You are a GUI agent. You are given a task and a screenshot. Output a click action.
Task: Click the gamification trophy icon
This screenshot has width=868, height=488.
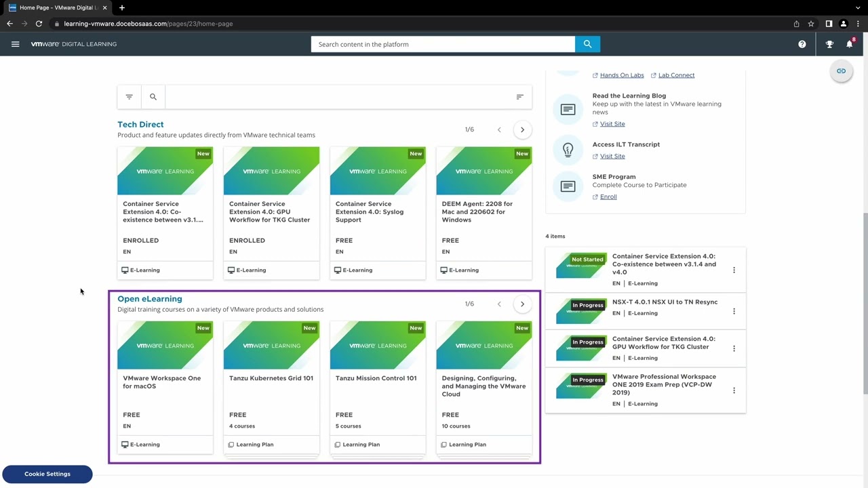pos(829,43)
